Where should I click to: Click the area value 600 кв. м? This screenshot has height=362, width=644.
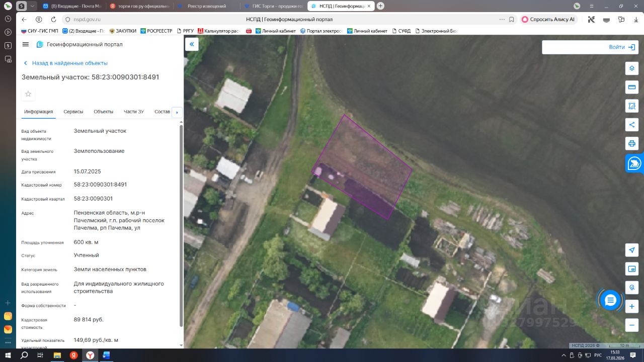click(x=86, y=242)
